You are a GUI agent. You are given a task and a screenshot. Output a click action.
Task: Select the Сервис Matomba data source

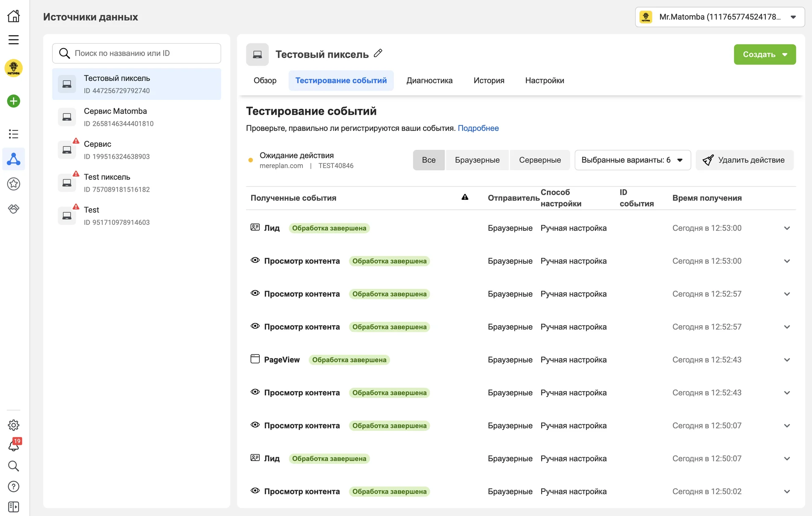(x=137, y=117)
